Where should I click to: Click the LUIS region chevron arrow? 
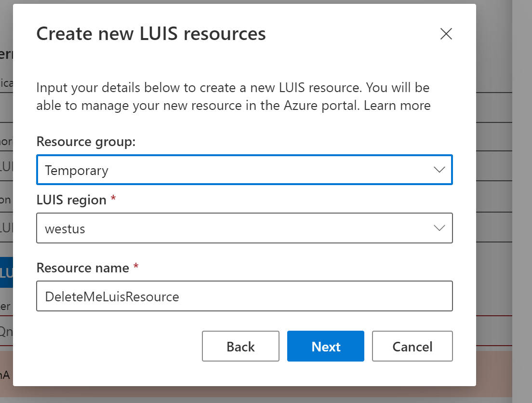click(x=439, y=228)
